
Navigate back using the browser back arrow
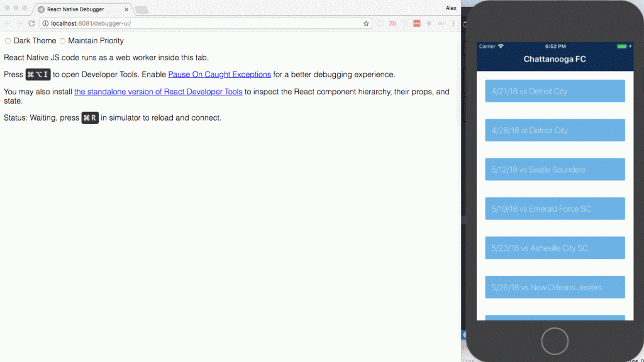6,23
